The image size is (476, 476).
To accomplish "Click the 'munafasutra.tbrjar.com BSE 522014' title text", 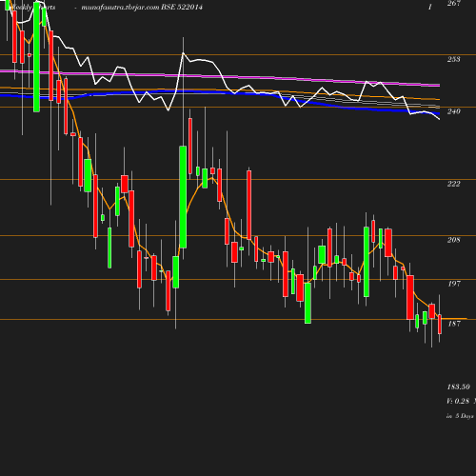I will click(x=142, y=7).
